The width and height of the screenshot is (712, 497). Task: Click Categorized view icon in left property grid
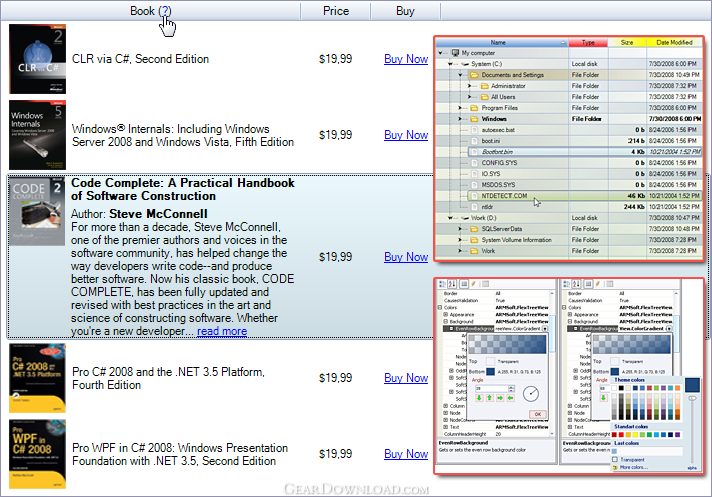[442, 284]
